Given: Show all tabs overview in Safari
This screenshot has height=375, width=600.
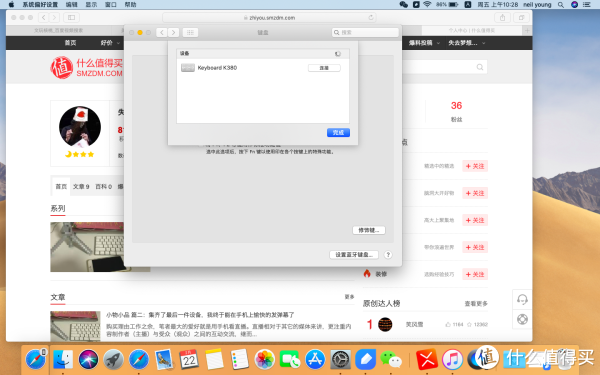Looking at the screenshot, I should click(521, 18).
